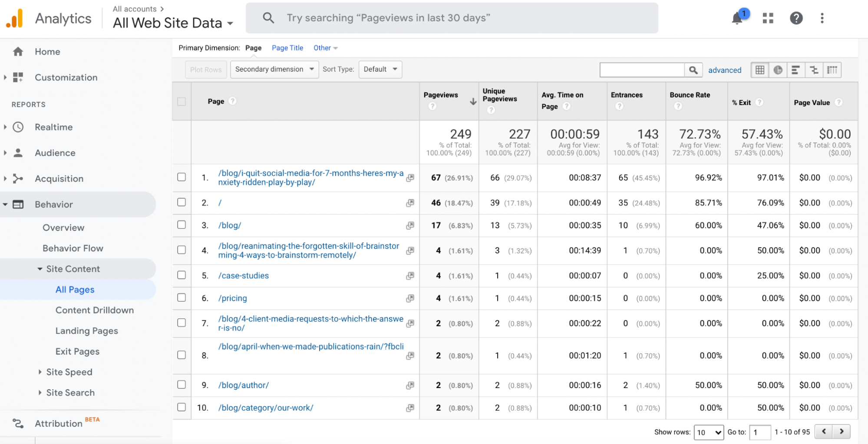Open the Sort Type Default dropdown

380,69
